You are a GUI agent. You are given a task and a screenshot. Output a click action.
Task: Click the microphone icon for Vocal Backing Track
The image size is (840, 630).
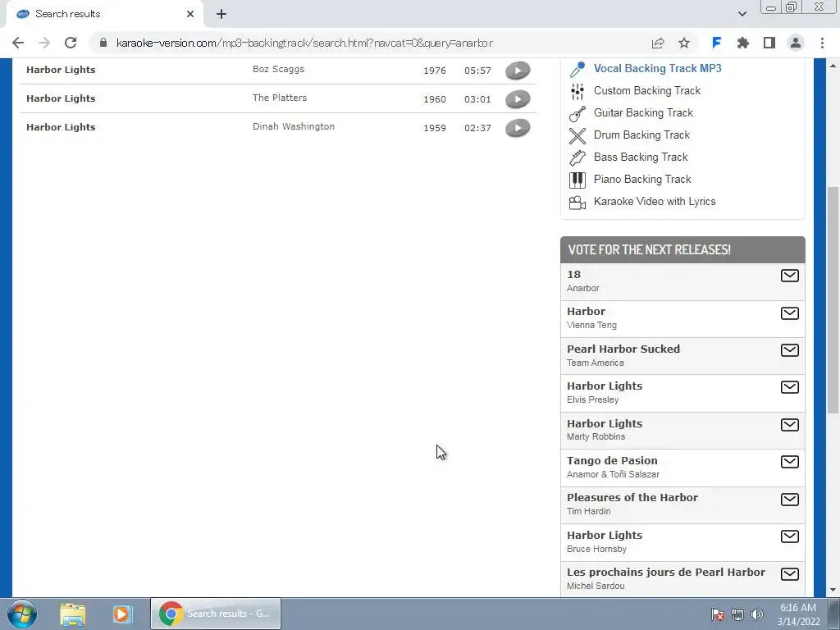[577, 69]
